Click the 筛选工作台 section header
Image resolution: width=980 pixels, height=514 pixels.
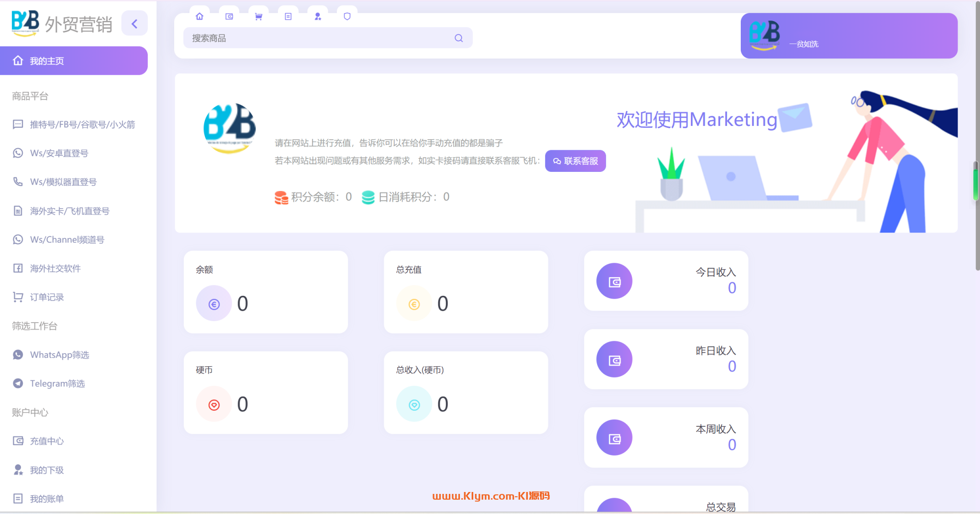34,326
